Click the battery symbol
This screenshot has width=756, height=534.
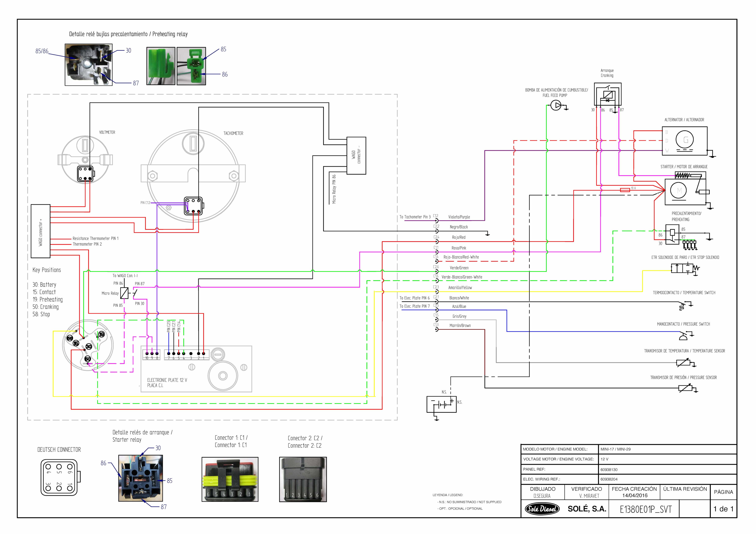441,404
